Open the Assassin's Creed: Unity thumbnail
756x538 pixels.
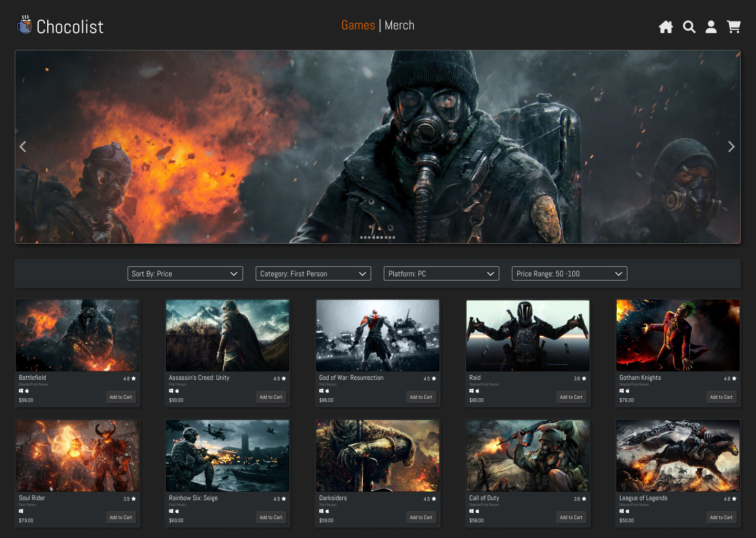[228, 336]
